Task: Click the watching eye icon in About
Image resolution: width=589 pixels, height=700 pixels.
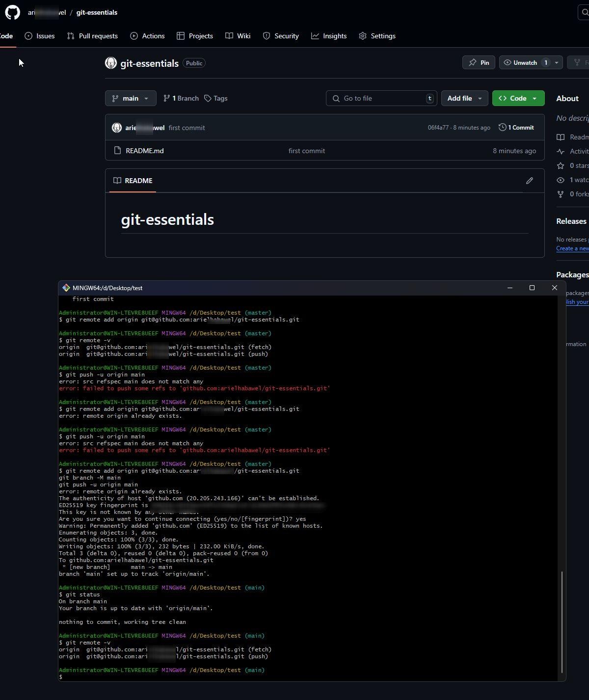Action: (561, 180)
